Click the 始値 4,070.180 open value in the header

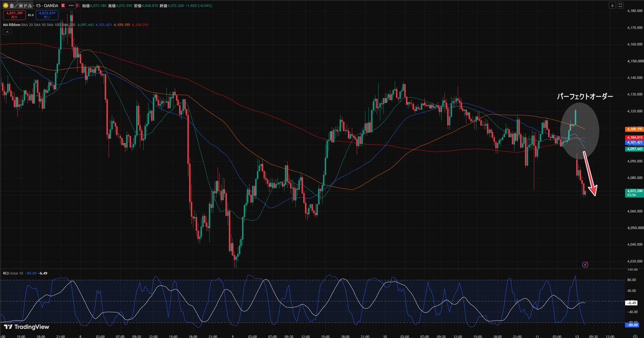pyautogui.click(x=94, y=5)
